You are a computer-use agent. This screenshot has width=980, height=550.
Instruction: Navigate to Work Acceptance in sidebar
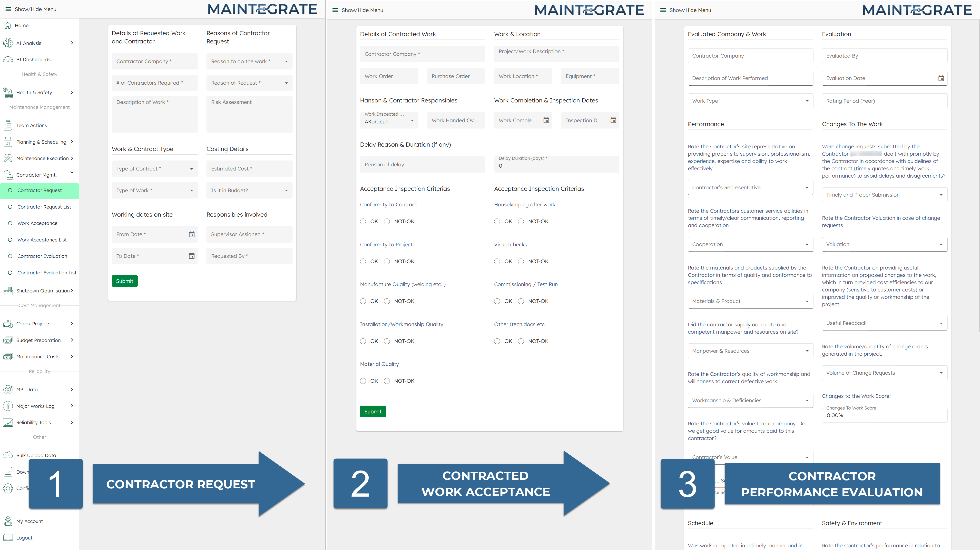tap(38, 223)
